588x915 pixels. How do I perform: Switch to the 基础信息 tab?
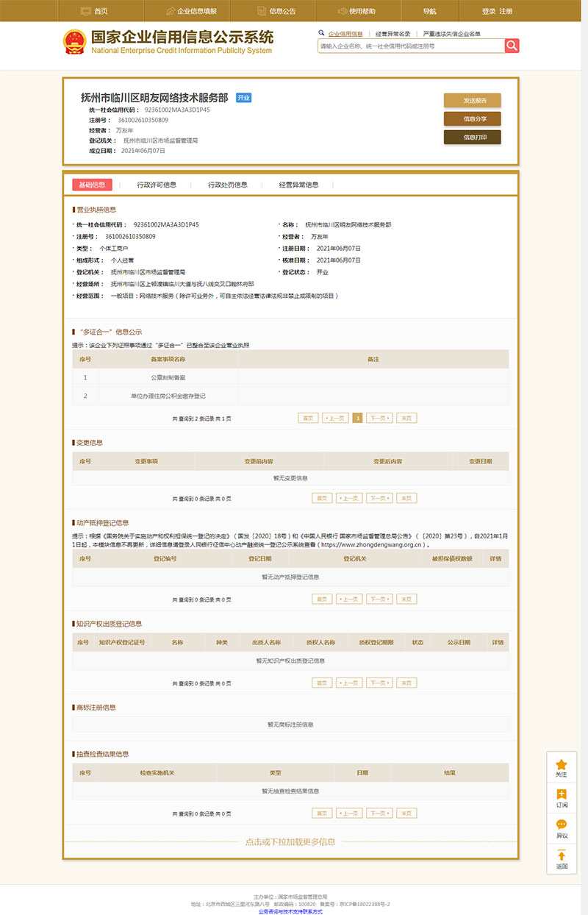pos(92,185)
